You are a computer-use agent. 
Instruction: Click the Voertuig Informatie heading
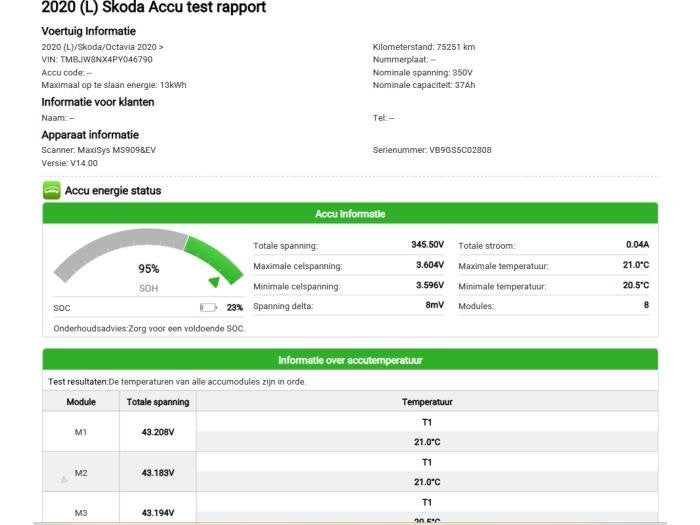(x=88, y=31)
